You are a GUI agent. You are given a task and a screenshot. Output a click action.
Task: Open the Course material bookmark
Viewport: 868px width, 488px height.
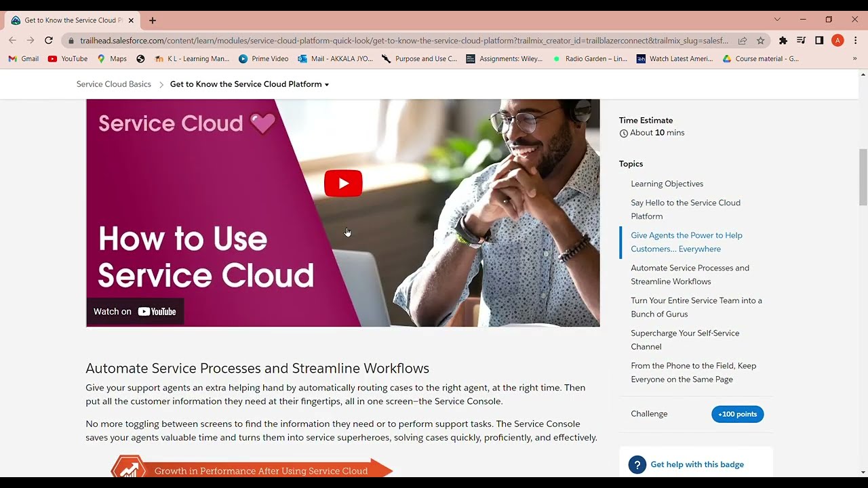click(x=760, y=59)
